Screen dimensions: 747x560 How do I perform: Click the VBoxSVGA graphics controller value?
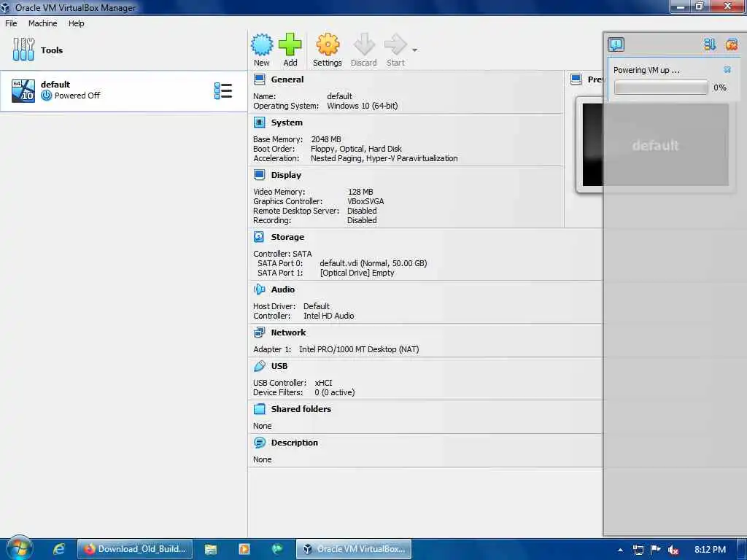point(365,201)
